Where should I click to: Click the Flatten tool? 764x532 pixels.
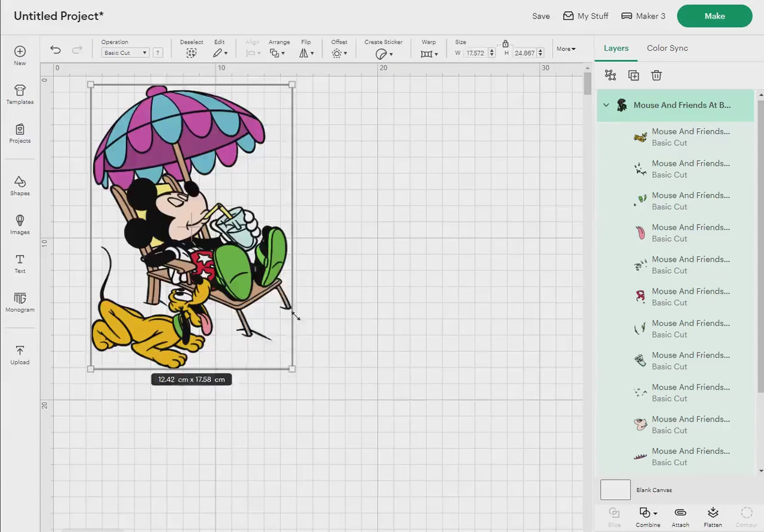(x=713, y=517)
